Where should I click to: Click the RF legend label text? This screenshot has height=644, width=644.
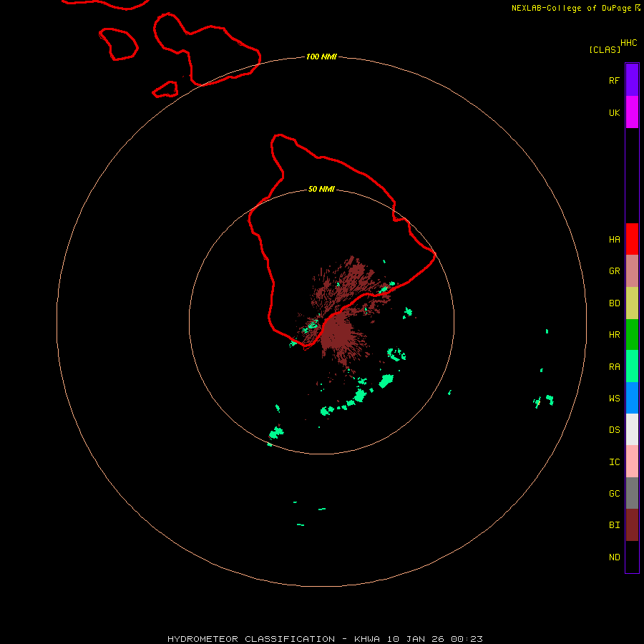614,80
